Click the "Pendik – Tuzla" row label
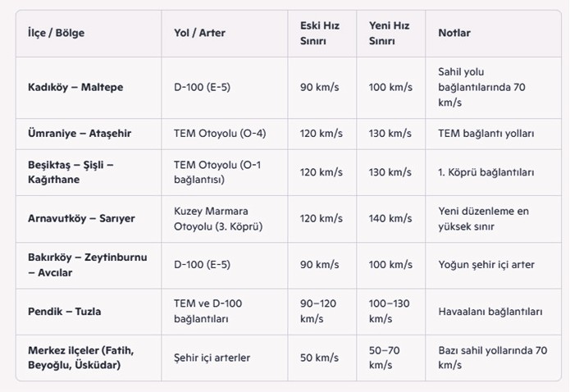The width and height of the screenshot is (570, 392). pyautogui.click(x=65, y=311)
